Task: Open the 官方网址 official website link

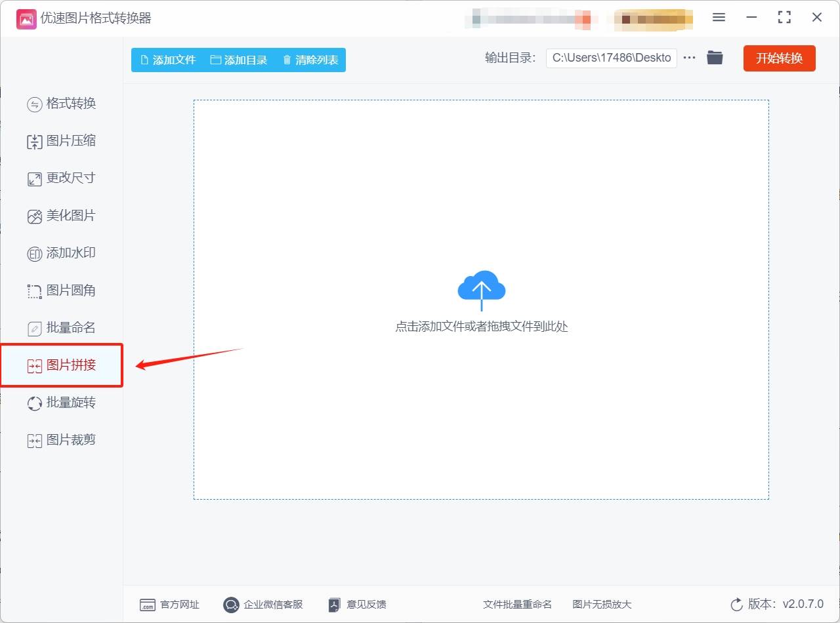Action: click(x=170, y=605)
